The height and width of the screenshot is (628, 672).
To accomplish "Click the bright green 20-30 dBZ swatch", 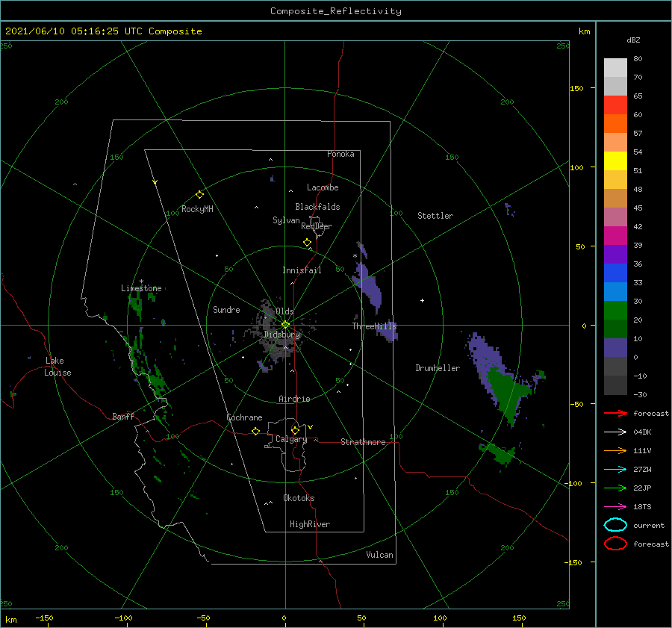I will (x=615, y=311).
